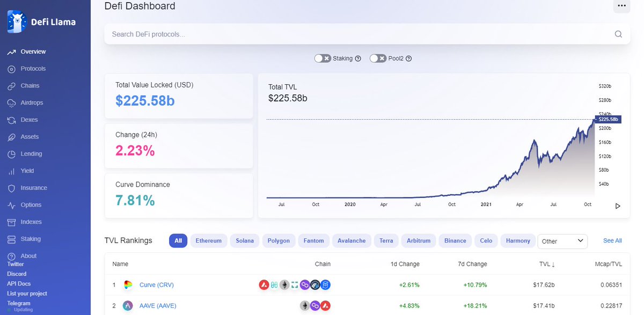This screenshot has height=315, width=644.
Task: Open the Other chains dropdown
Action: coord(562,241)
